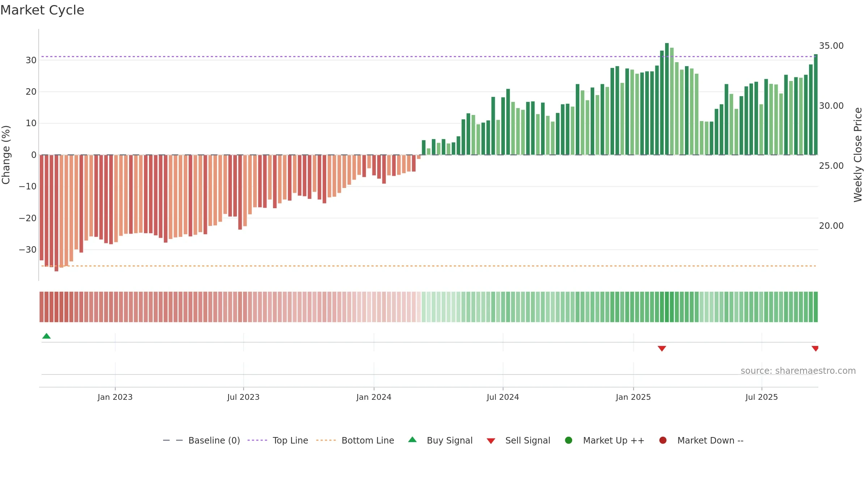
Task: Click the Jan 2025 x-axis label
Action: pyautogui.click(x=633, y=397)
